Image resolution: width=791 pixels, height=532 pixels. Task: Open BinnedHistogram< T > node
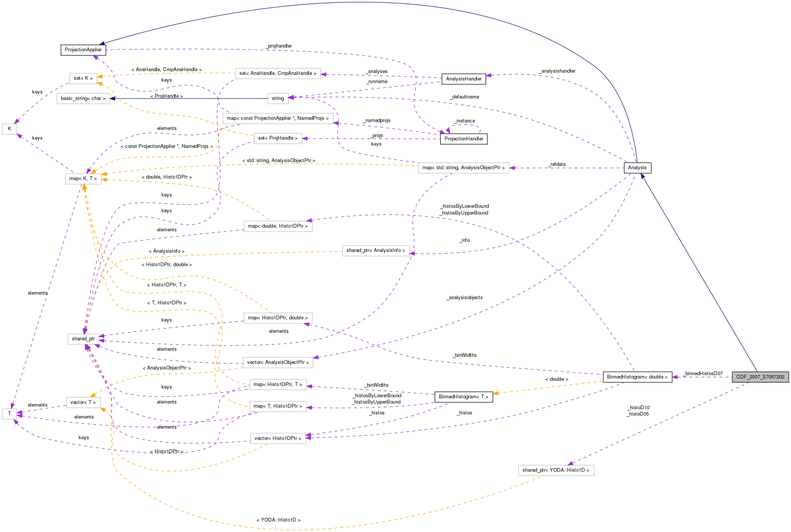463,397
